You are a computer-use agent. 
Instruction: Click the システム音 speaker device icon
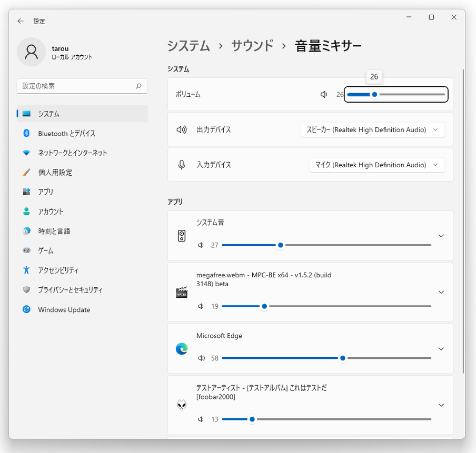pos(182,236)
